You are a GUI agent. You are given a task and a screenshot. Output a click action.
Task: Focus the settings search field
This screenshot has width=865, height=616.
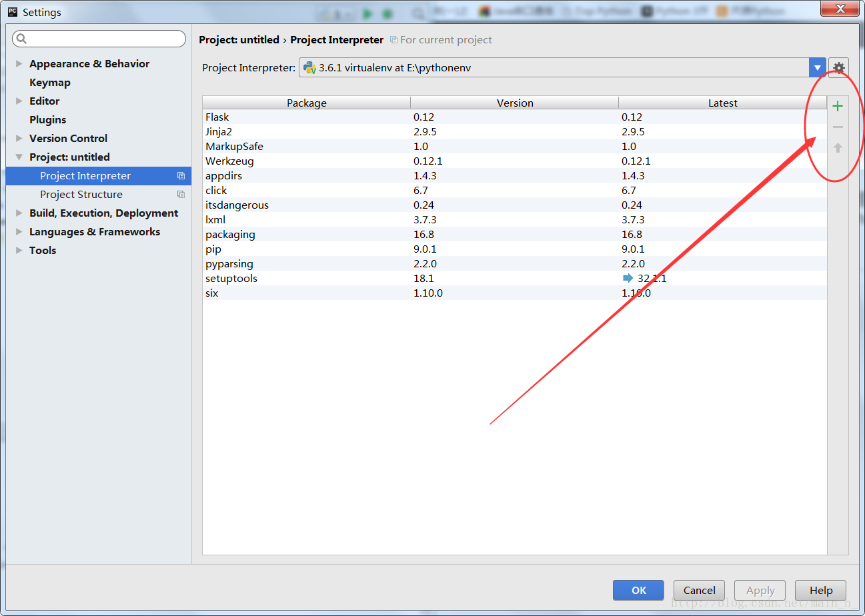click(99, 39)
